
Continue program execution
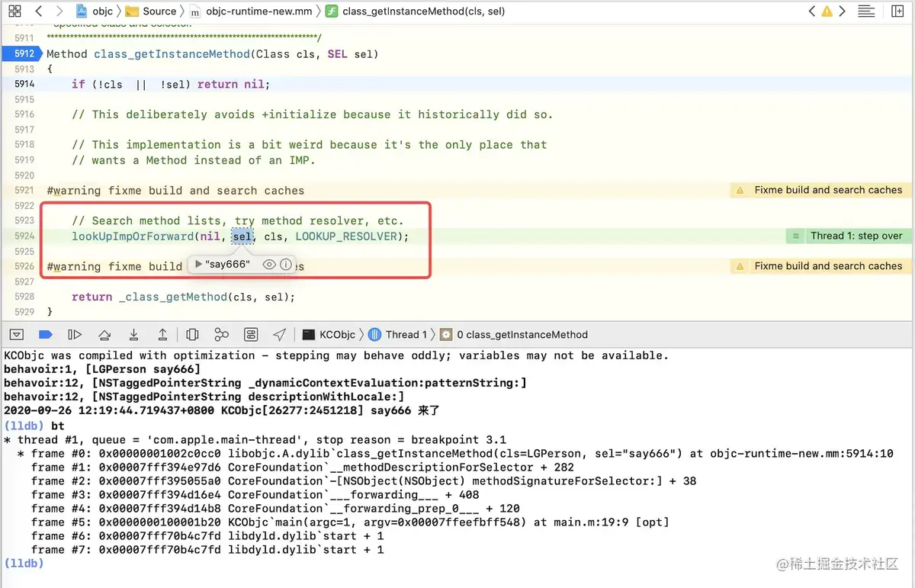coord(75,334)
